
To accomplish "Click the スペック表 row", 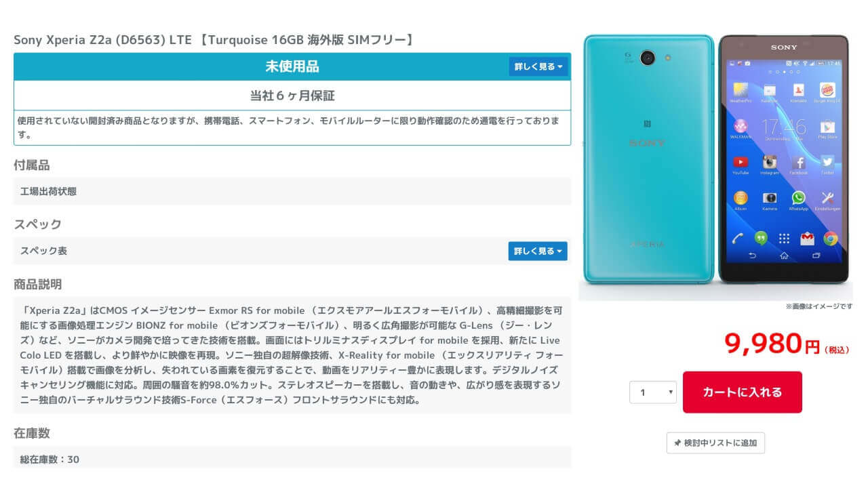I will pyautogui.click(x=292, y=251).
